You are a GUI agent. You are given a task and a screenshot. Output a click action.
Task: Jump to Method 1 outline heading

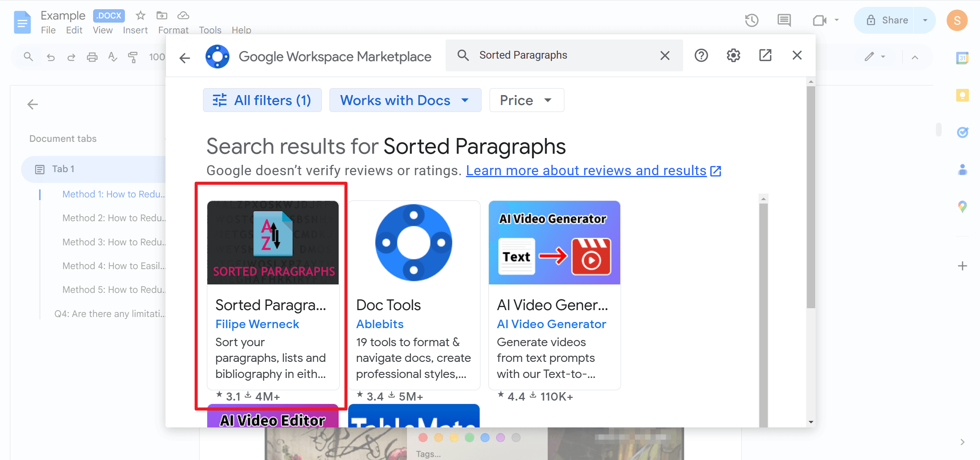click(114, 194)
